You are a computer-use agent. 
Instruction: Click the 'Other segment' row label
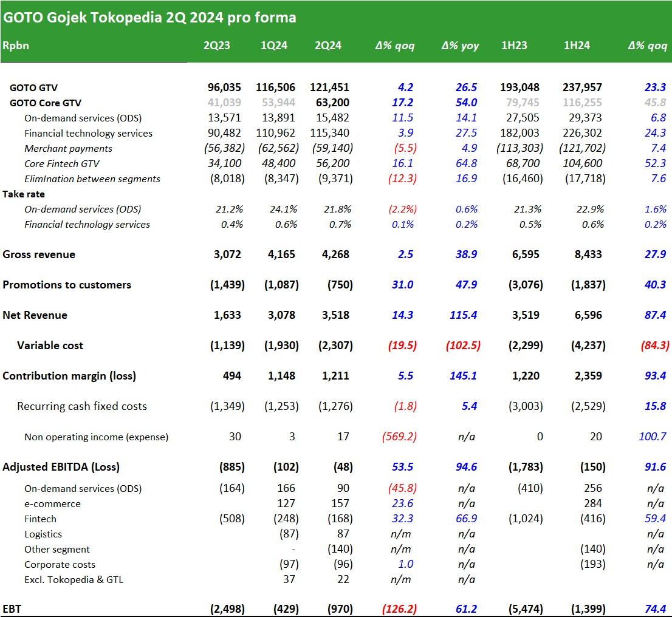57,550
